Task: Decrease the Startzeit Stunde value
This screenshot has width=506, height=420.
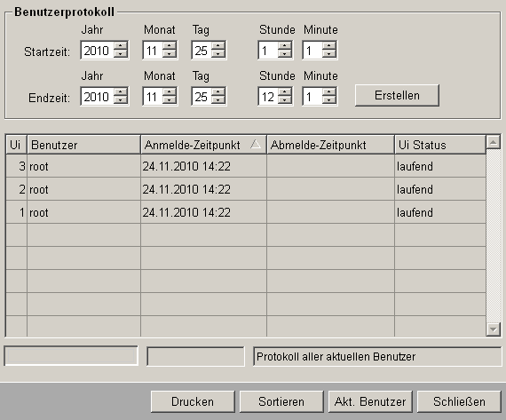Action: click(x=285, y=54)
